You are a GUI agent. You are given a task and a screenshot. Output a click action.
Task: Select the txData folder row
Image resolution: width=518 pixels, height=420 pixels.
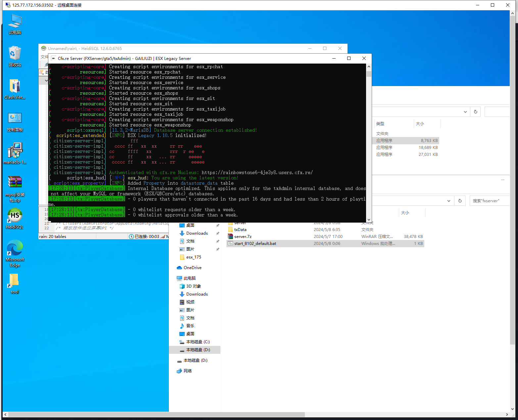click(x=325, y=229)
